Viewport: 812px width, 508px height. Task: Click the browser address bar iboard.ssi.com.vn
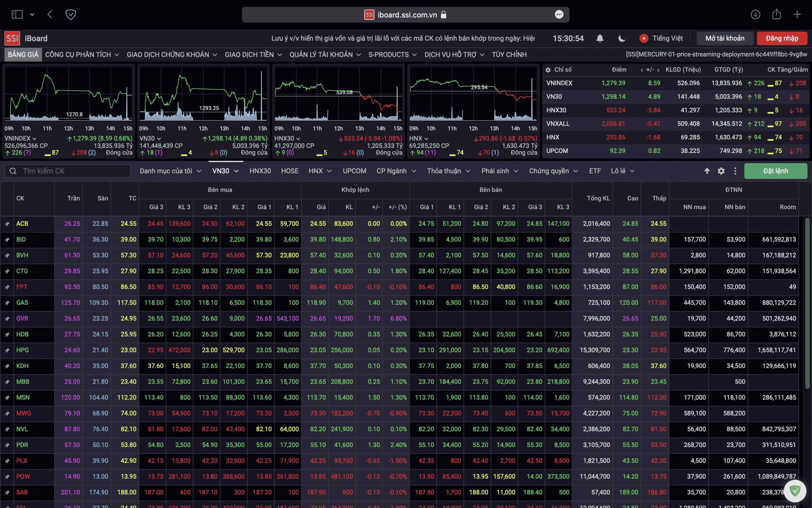click(x=405, y=15)
